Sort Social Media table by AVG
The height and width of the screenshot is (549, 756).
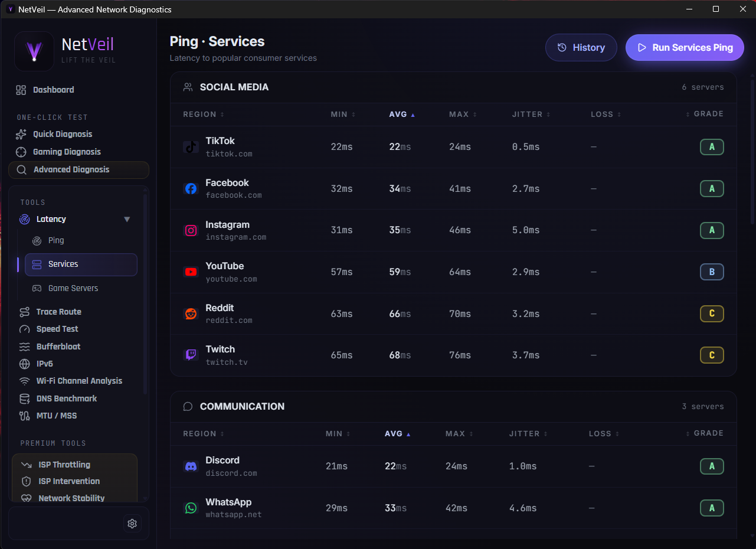(x=402, y=115)
